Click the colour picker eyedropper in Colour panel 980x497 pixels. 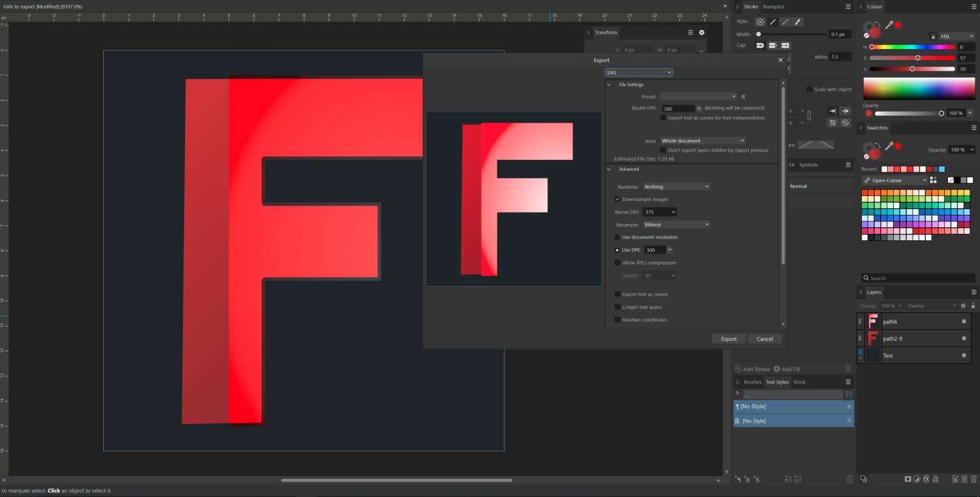[x=889, y=25]
